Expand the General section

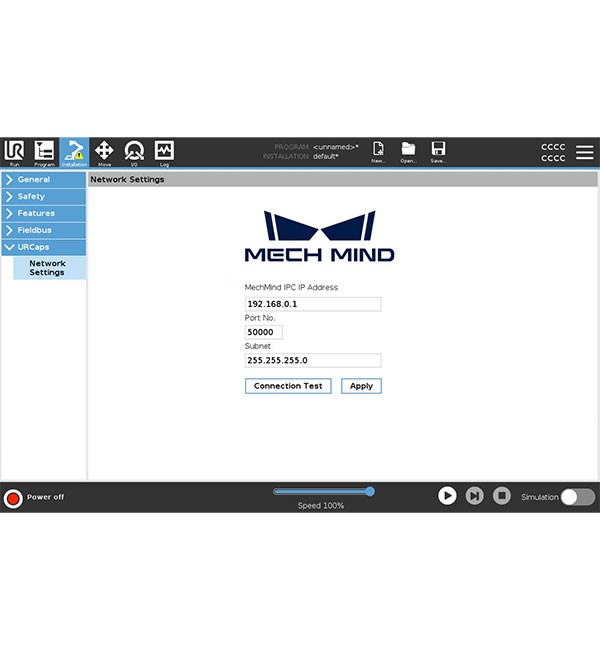click(x=44, y=180)
